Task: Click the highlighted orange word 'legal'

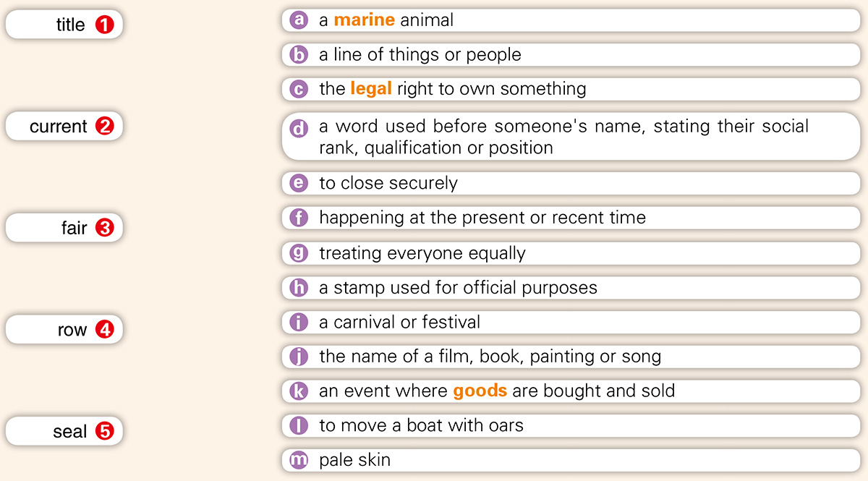Action: click(x=370, y=89)
